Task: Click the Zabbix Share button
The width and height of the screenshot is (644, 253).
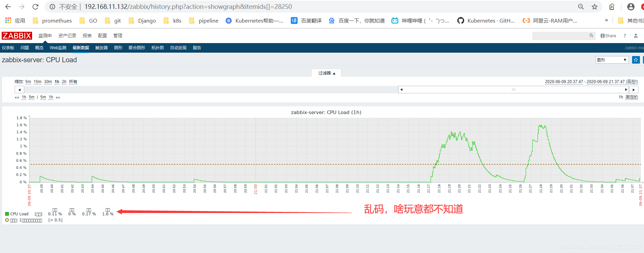Action: (x=608, y=36)
